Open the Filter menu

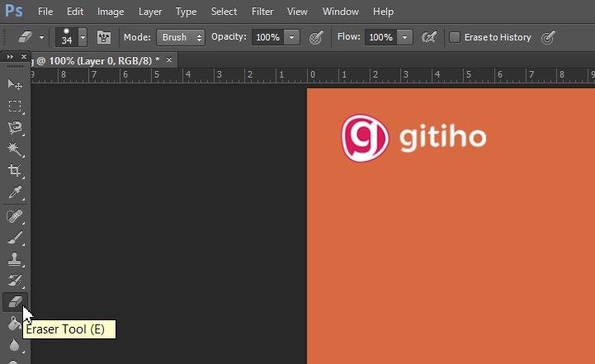[x=262, y=12]
